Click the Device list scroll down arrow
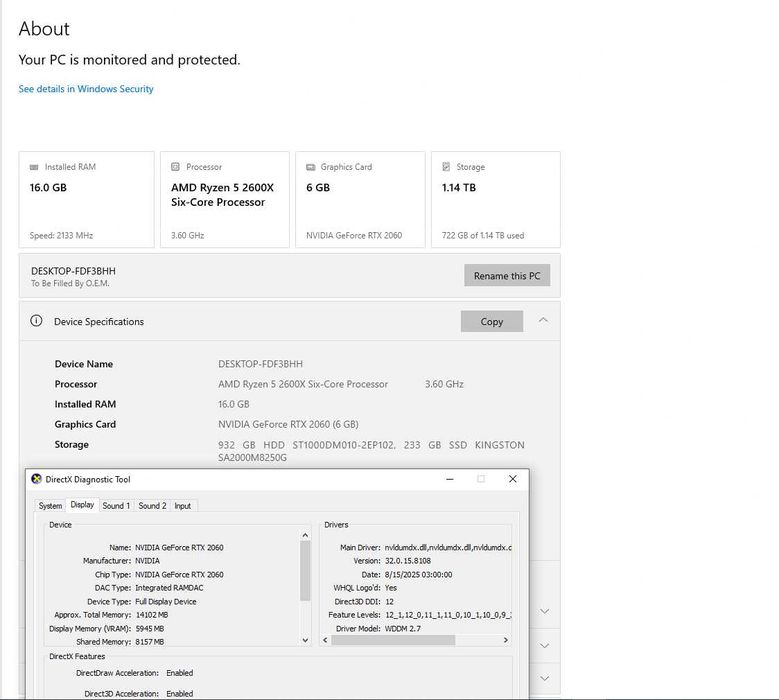 point(305,640)
